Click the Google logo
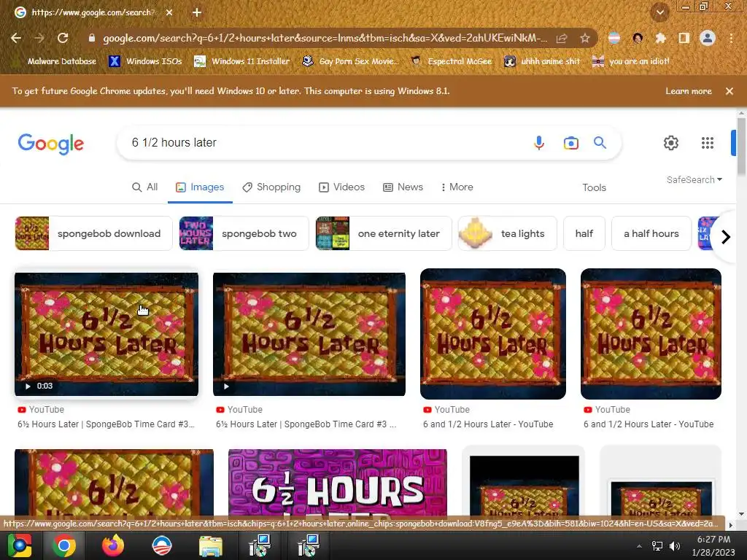Viewport: 747px width, 560px height. [x=51, y=144]
